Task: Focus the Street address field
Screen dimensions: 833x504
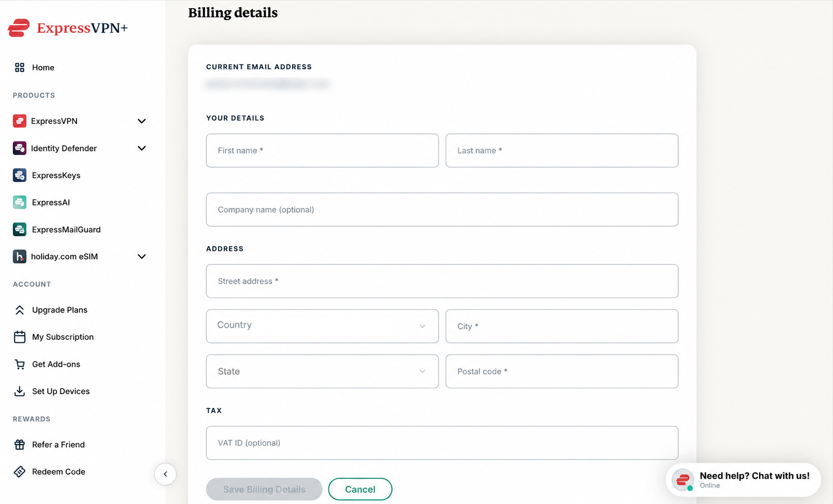Action: (442, 281)
